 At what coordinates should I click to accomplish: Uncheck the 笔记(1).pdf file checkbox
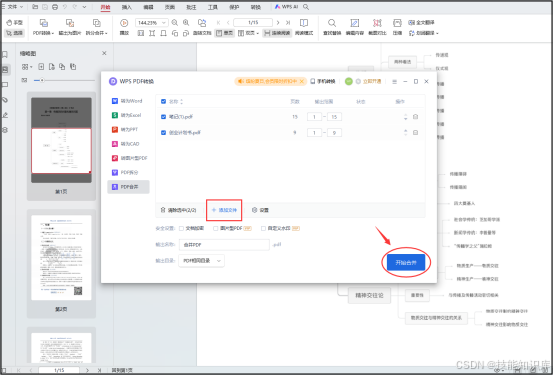click(163, 117)
